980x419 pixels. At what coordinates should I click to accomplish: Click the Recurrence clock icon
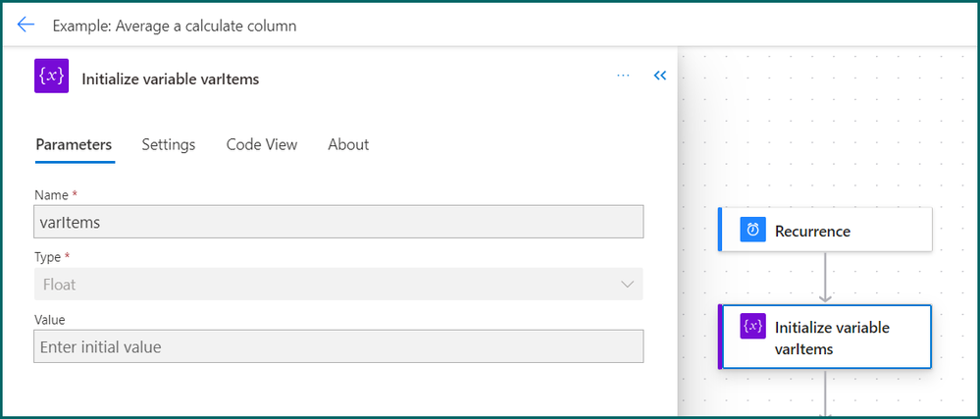[x=752, y=231]
